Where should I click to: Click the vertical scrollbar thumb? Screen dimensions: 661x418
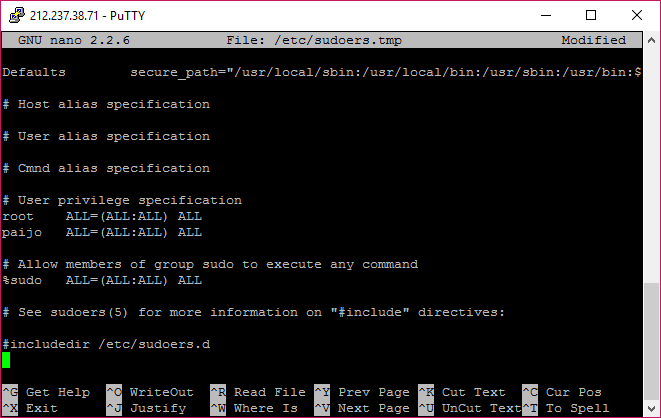pyautogui.click(x=651, y=341)
